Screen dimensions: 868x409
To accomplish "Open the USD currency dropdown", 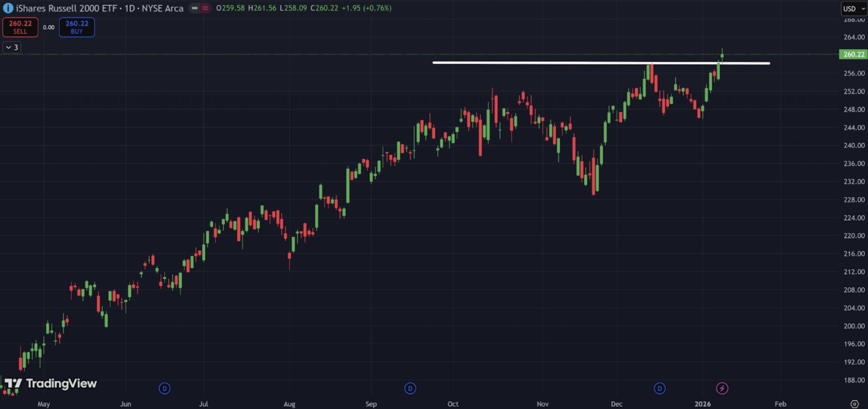I will click(854, 8).
